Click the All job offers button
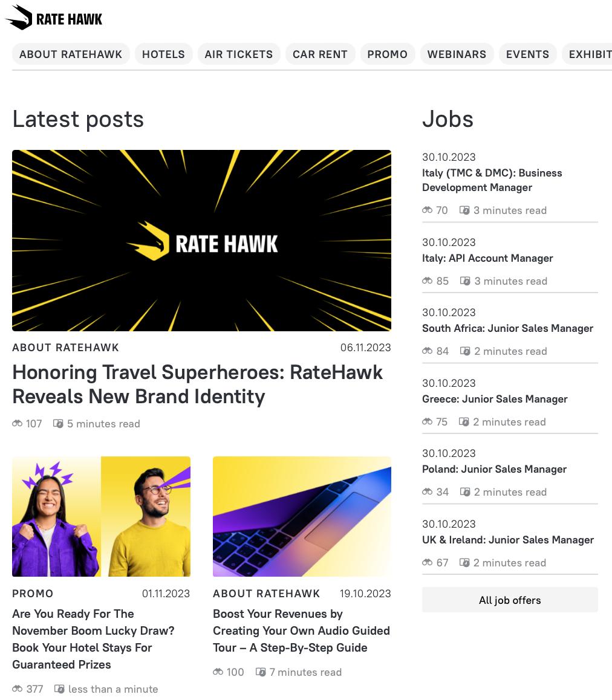The width and height of the screenshot is (612, 700). click(509, 600)
